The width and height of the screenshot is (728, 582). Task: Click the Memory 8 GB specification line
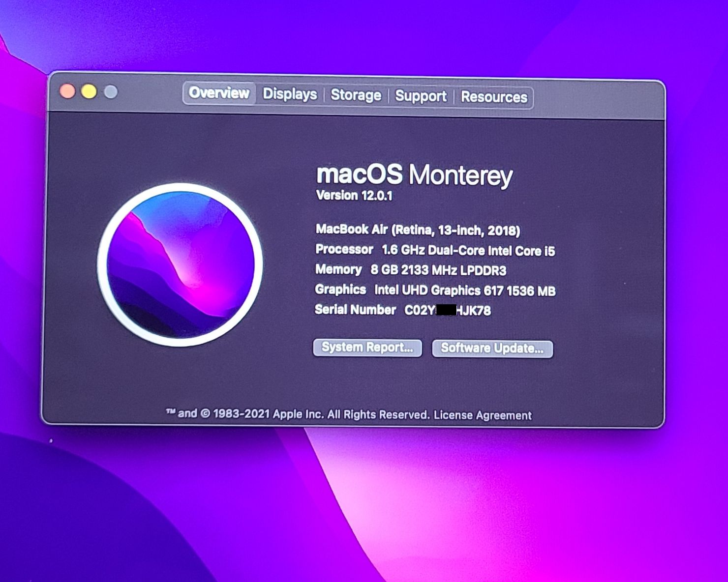(x=411, y=270)
